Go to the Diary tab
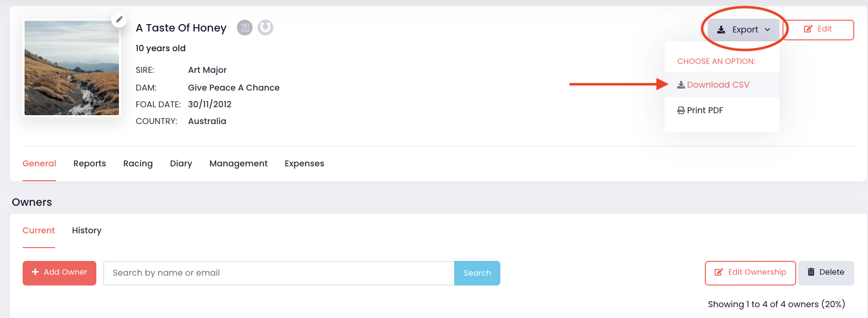Screen dimensions: 868x318 click(181, 163)
